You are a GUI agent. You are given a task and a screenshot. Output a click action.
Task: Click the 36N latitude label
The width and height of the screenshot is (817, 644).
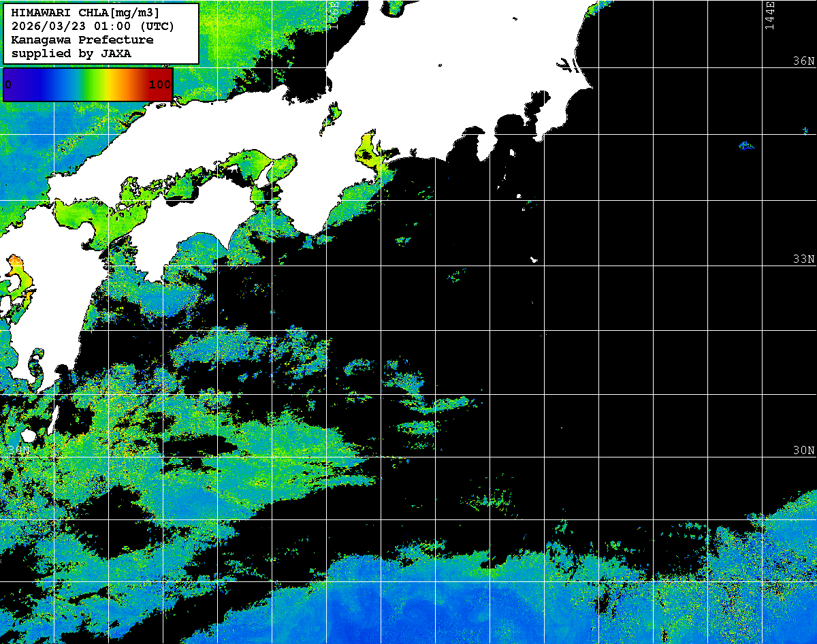click(803, 61)
